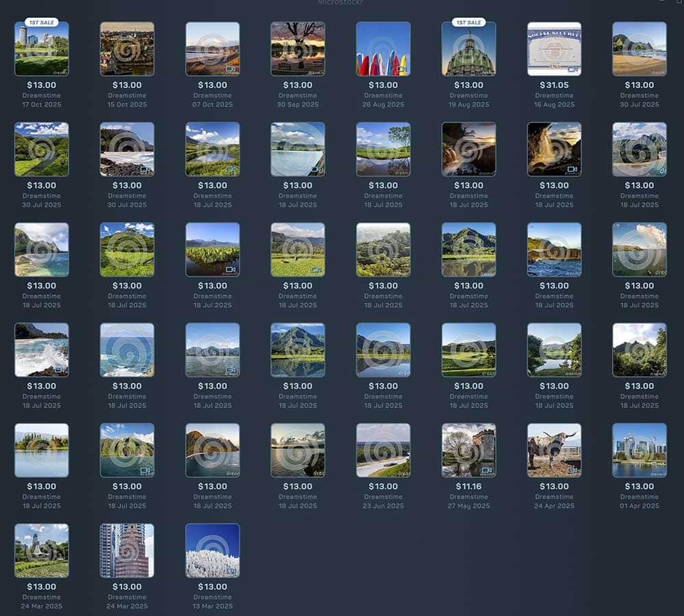Screen dimensions: 684x616
Task: Open the surfboards sale from 28 Aug 2025
Action: pos(383,48)
